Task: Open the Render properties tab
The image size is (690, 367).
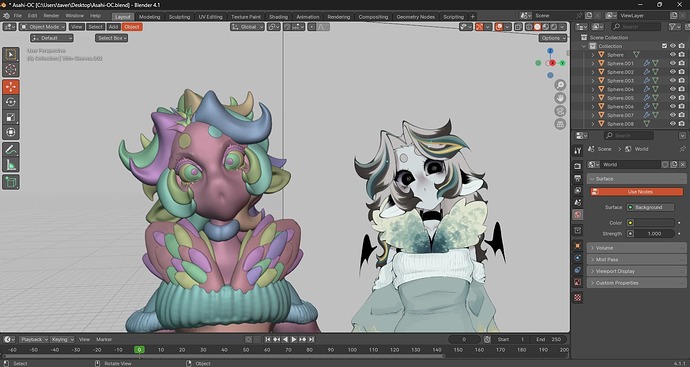Action: tap(578, 166)
